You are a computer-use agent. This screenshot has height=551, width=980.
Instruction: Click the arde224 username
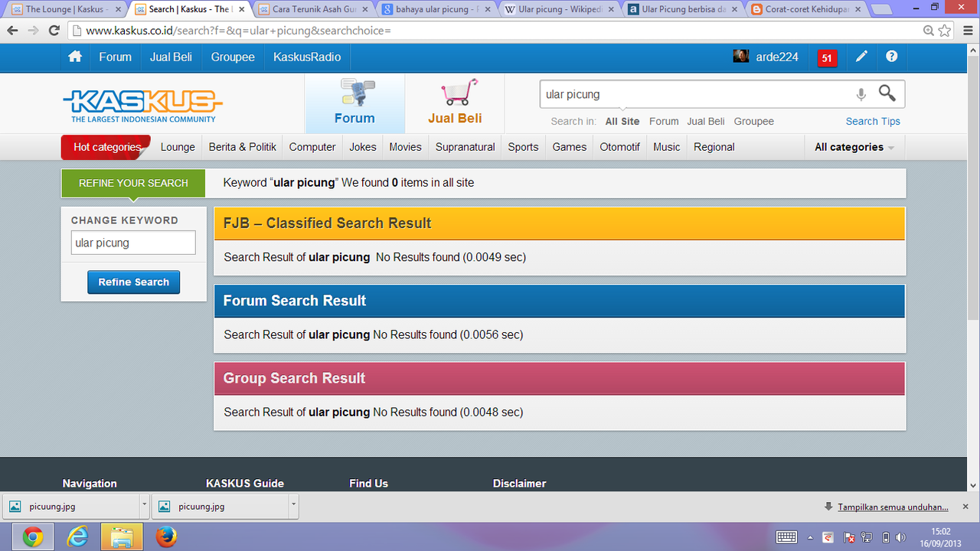pyautogui.click(x=777, y=57)
